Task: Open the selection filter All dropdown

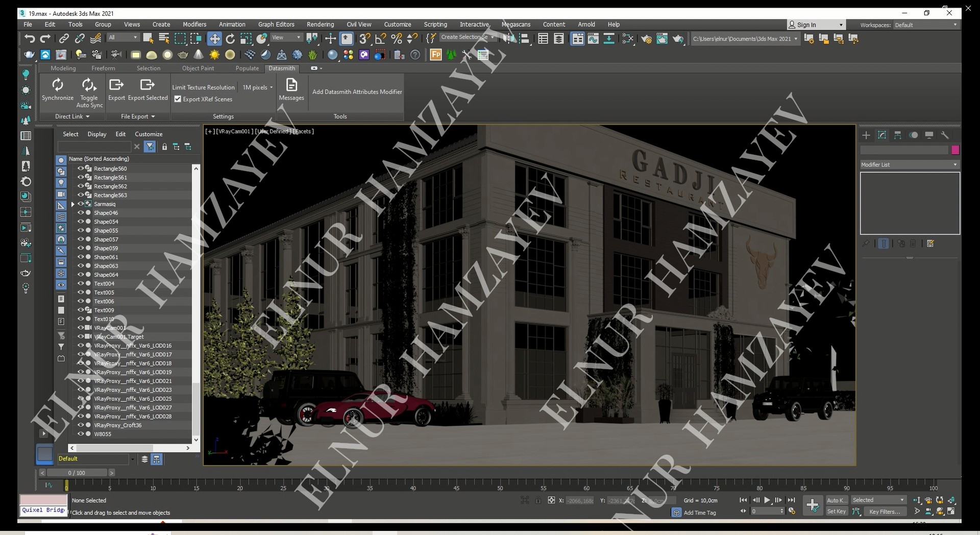Action: [x=123, y=37]
